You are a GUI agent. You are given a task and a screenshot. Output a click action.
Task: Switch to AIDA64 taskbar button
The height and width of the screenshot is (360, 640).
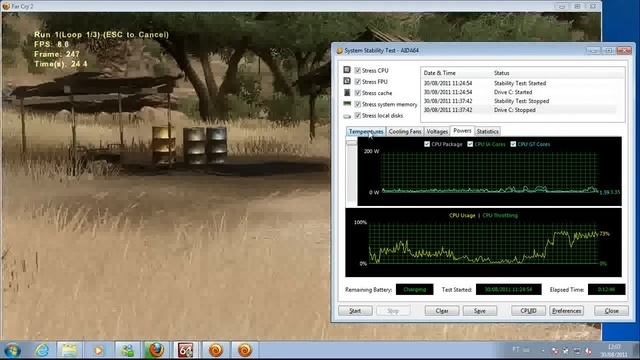(185, 350)
